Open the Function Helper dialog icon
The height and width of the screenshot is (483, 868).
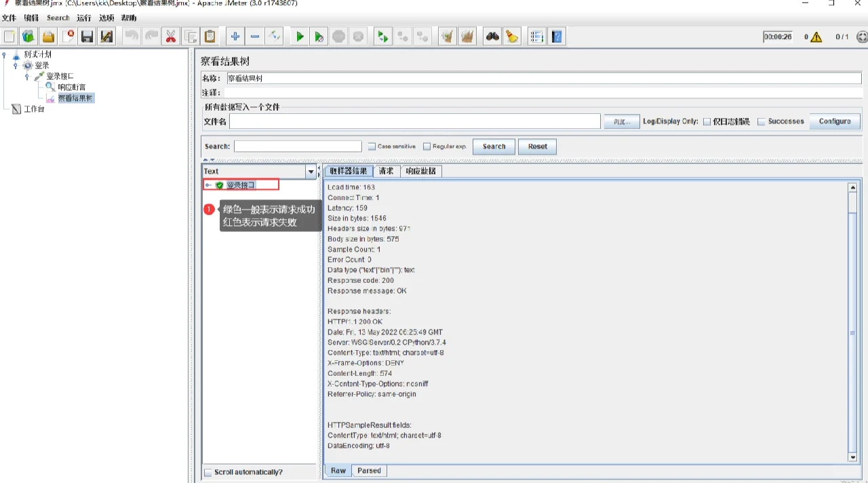[x=536, y=37]
